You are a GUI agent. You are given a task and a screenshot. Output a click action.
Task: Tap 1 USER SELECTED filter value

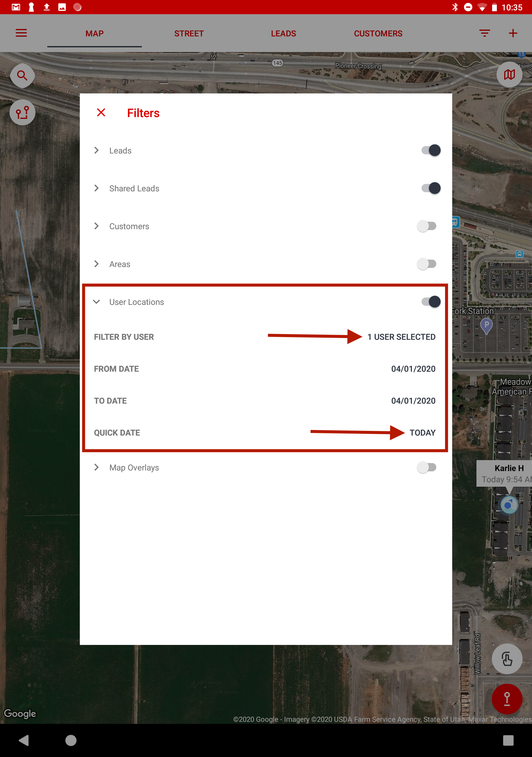coord(401,337)
